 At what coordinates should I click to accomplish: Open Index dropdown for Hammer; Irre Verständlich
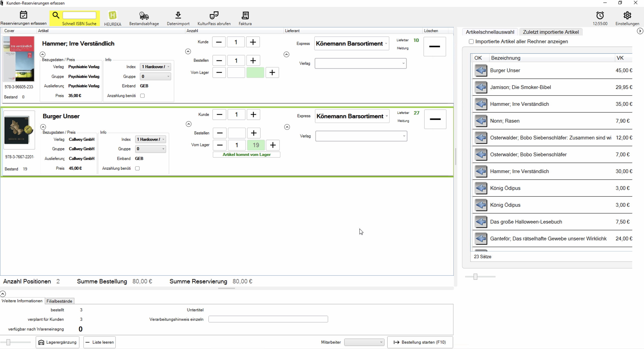click(155, 67)
